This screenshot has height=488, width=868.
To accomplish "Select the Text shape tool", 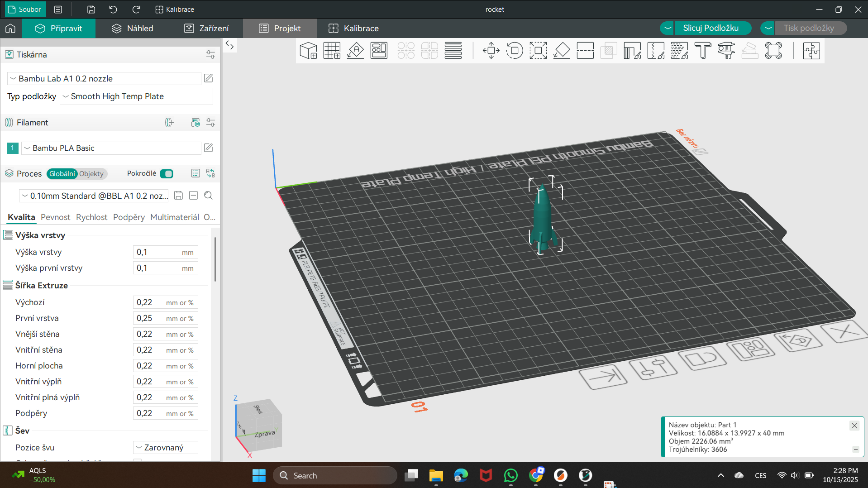I will pyautogui.click(x=703, y=50).
